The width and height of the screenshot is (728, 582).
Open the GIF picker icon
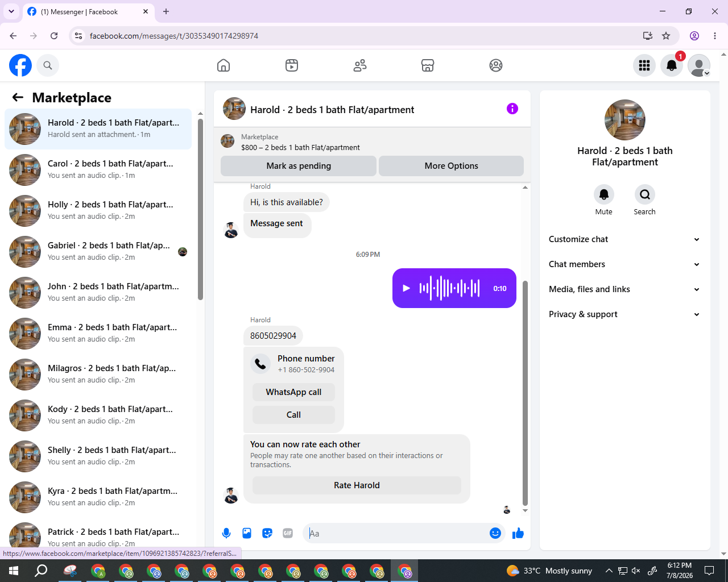click(x=288, y=533)
